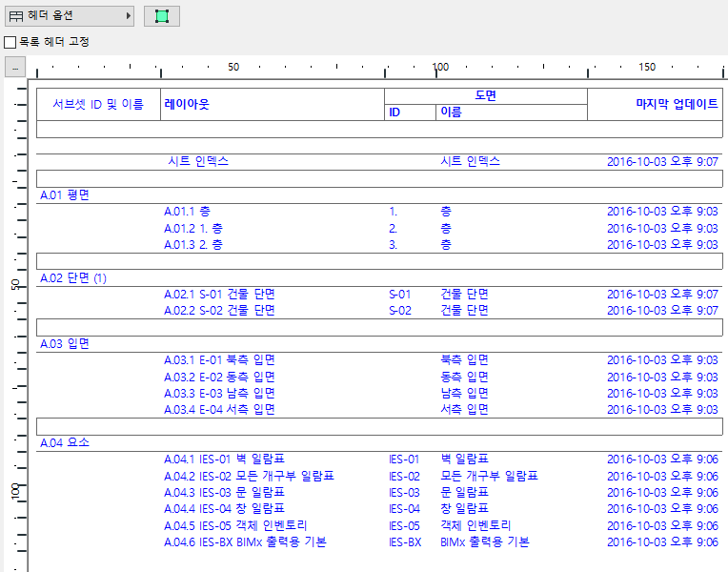Image resolution: width=728 pixels, height=572 pixels.
Task: Click the update time for A.01.1 층
Action: point(662,212)
